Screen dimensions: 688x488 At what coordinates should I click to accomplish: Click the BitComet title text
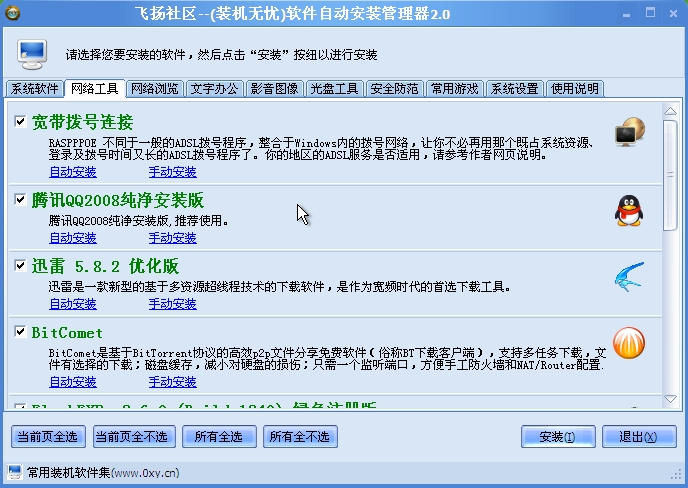coord(67,333)
